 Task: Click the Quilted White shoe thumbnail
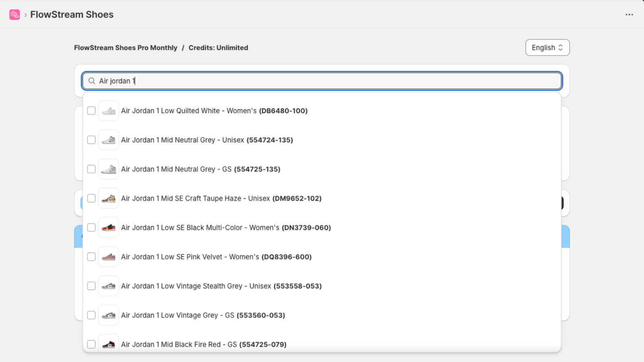coord(109,111)
